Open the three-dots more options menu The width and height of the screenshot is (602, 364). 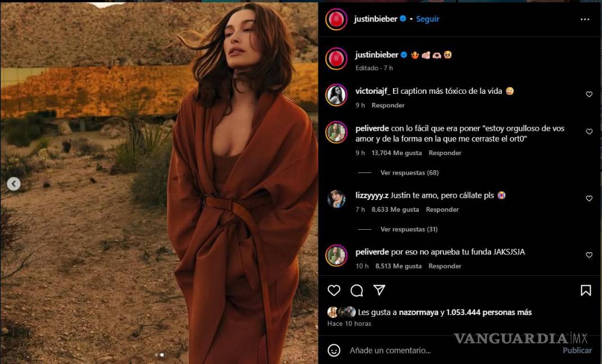(x=585, y=19)
